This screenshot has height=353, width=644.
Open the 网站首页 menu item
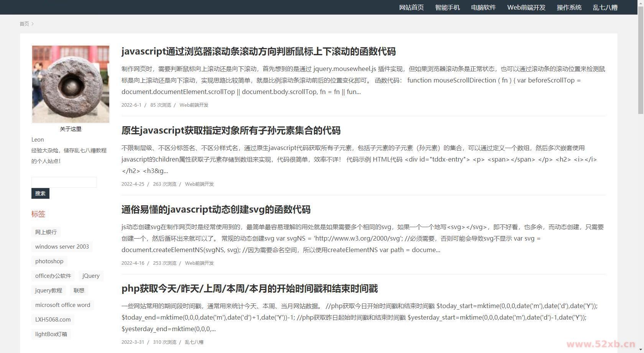(x=411, y=7)
